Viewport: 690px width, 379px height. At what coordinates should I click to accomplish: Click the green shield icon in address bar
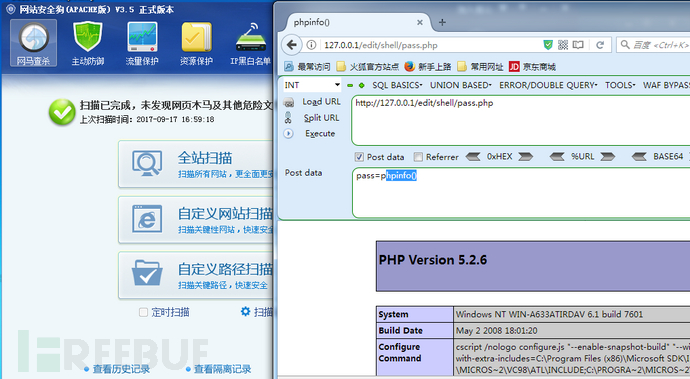pos(548,45)
